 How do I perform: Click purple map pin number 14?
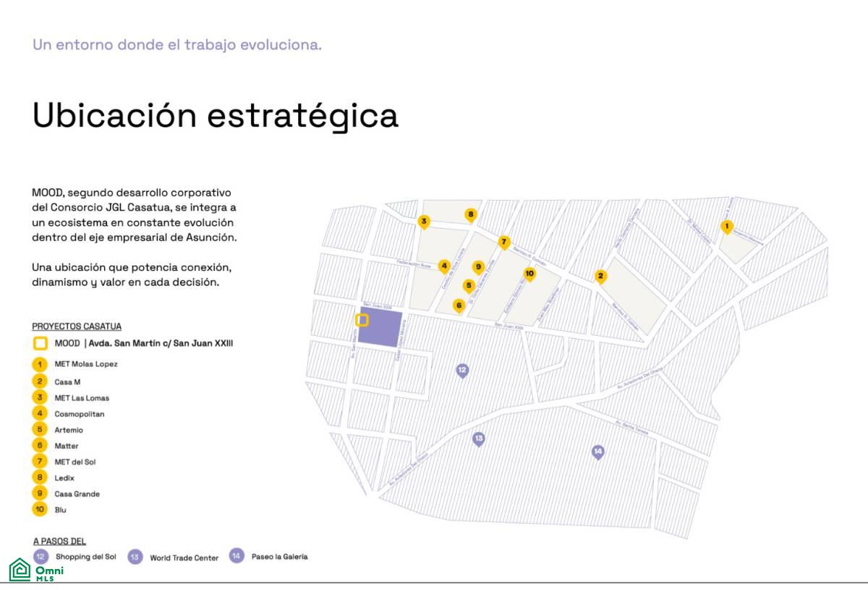pyautogui.click(x=597, y=452)
